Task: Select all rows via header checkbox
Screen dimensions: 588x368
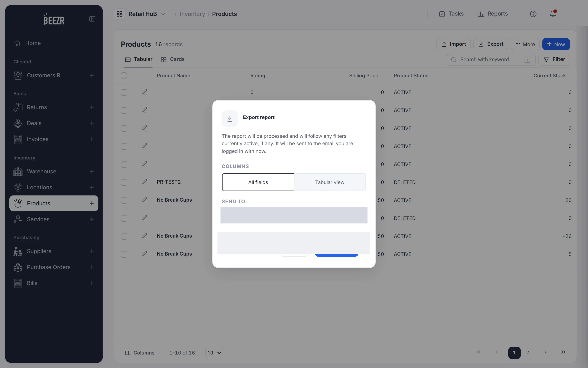Action: tap(124, 76)
